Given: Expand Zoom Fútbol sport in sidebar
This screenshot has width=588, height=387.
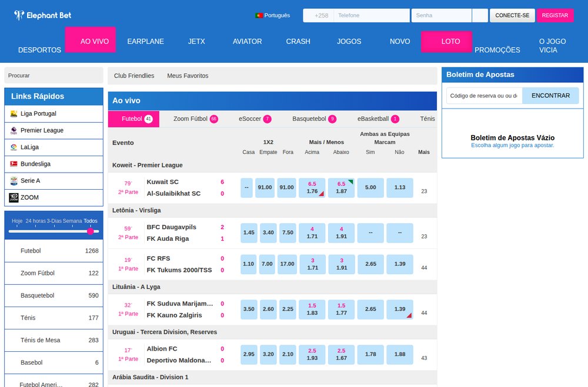Looking at the screenshot, I should pyautogui.click(x=54, y=273).
